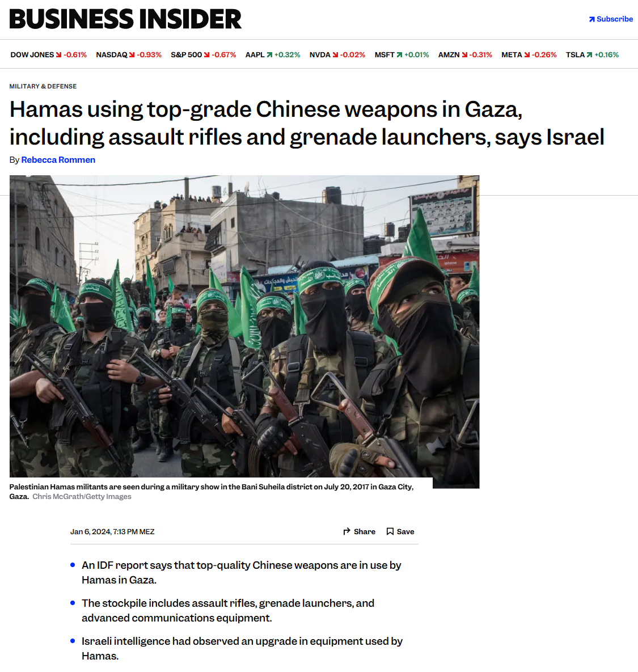Click the AAPL up-arrow ticker icon
This screenshot has height=672, width=638.
[269, 55]
